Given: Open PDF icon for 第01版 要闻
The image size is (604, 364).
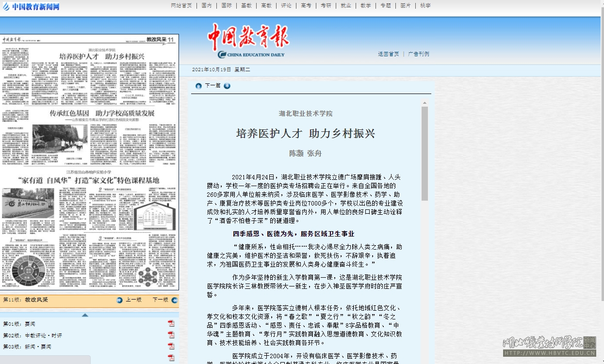Looking at the screenshot, I should 171,323.
